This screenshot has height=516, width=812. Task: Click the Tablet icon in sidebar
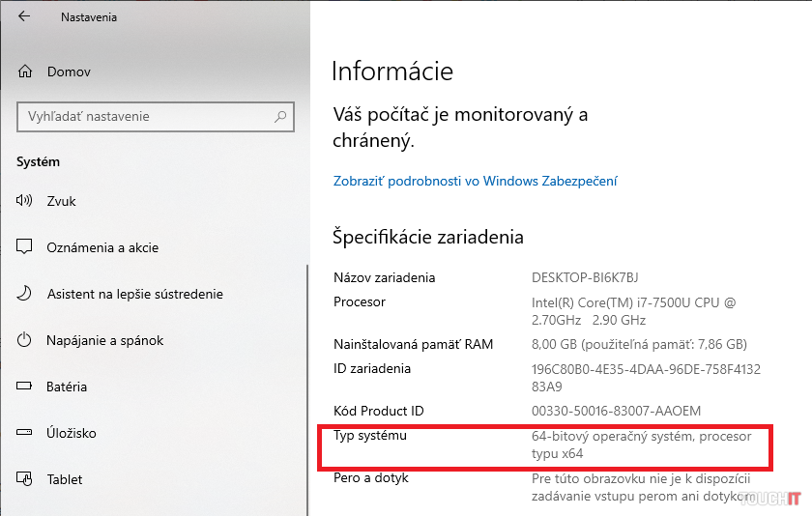(26, 479)
